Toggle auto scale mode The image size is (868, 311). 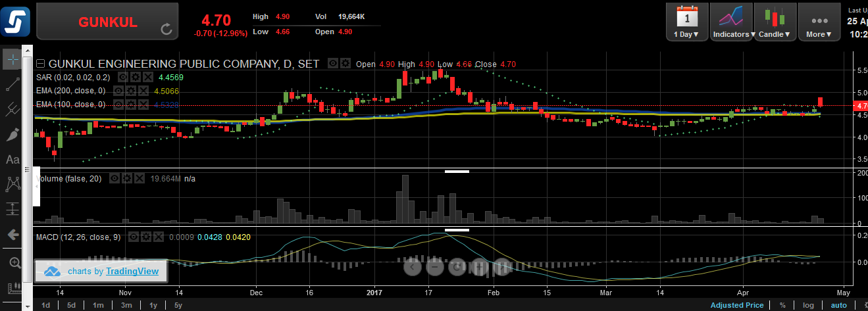pos(839,305)
